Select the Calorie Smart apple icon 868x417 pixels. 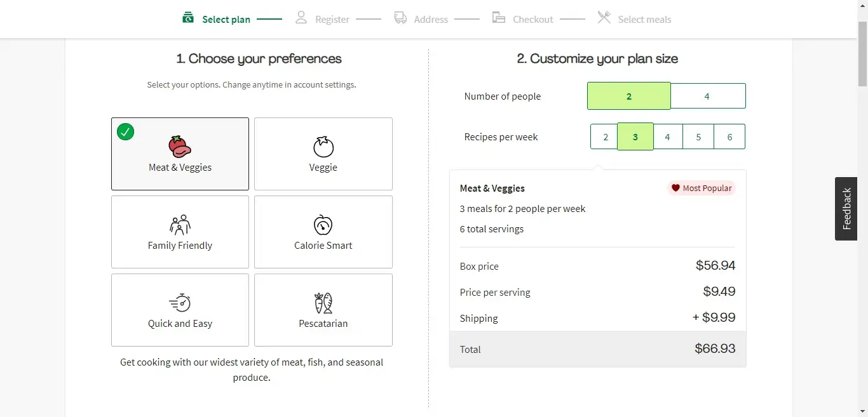pos(323,225)
